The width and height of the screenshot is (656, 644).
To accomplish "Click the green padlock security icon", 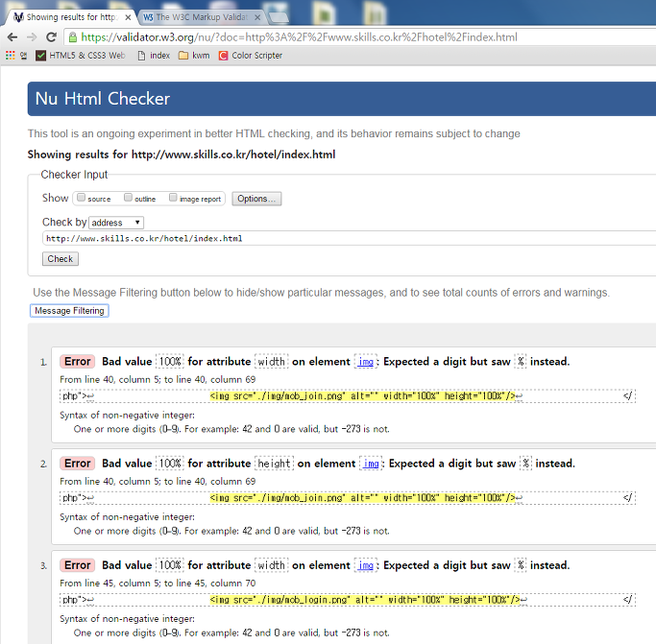I will pyautogui.click(x=73, y=37).
